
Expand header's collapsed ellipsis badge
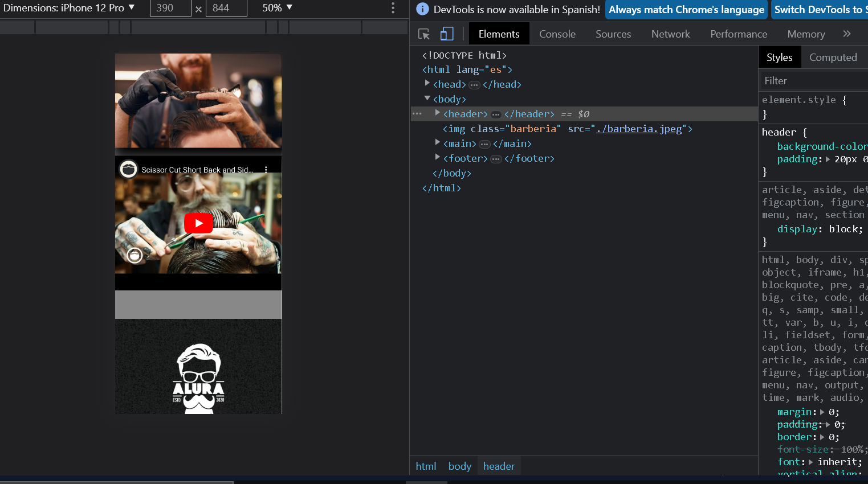[x=496, y=114]
